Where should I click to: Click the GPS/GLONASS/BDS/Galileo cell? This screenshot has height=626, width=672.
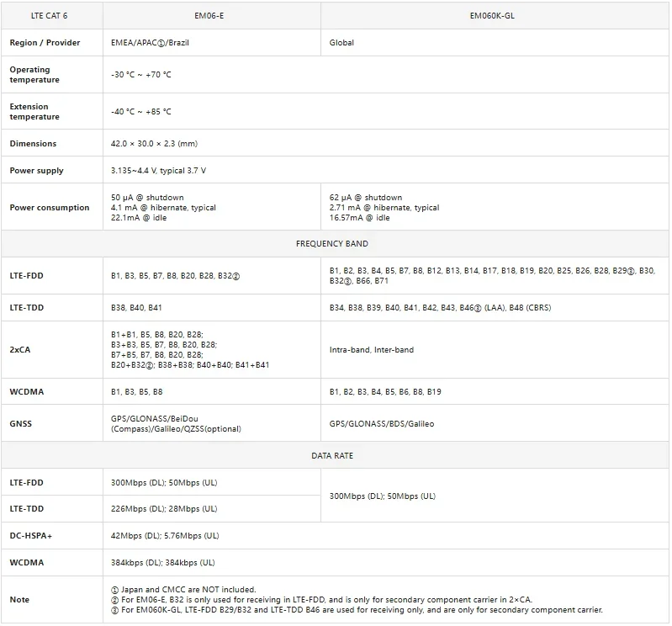[382, 424]
